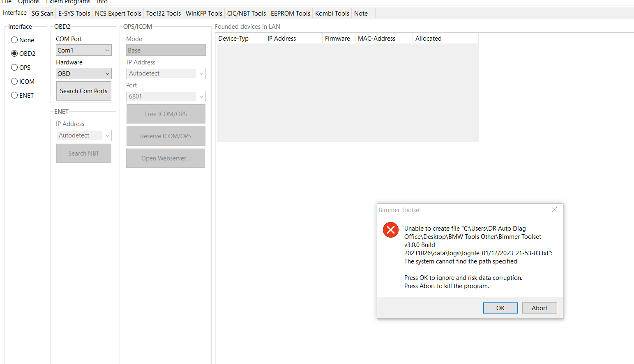This screenshot has height=364, width=634.
Task: Click "The system cannot find the path specified." text
Action: tap(461, 261)
